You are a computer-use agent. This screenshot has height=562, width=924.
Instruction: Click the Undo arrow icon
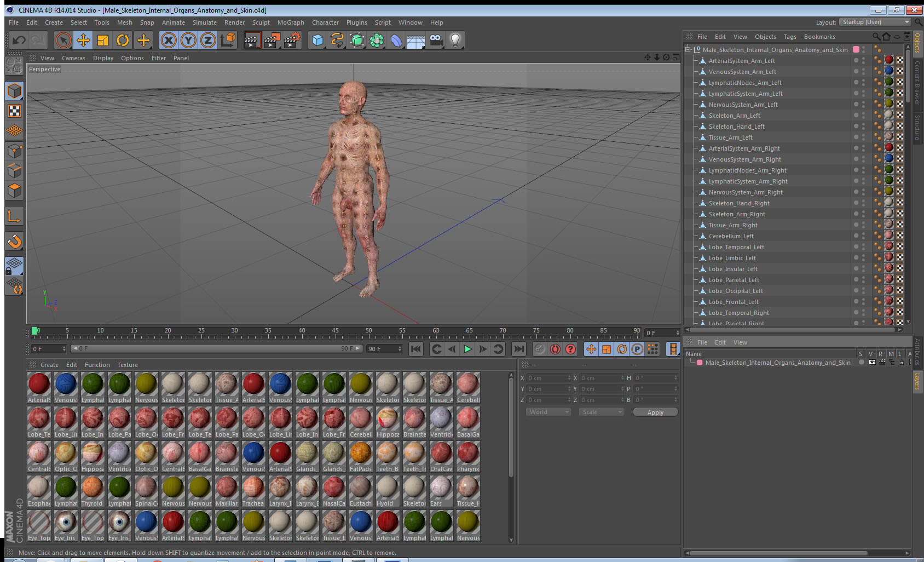click(x=19, y=40)
